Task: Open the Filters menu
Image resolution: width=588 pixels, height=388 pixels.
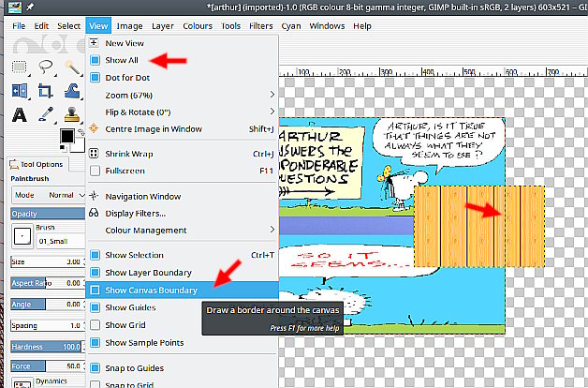Action: (x=261, y=26)
